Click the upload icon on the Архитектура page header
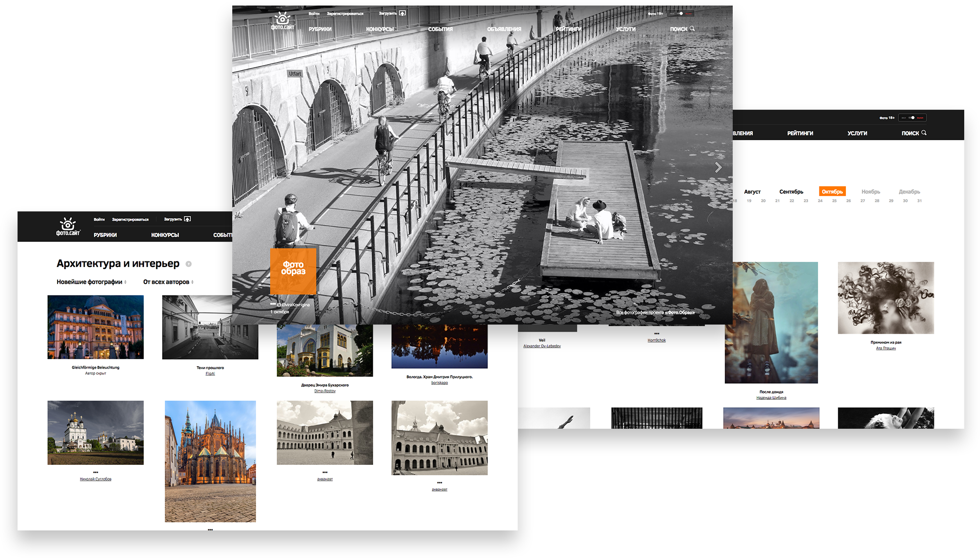The image size is (980, 558). (x=187, y=219)
